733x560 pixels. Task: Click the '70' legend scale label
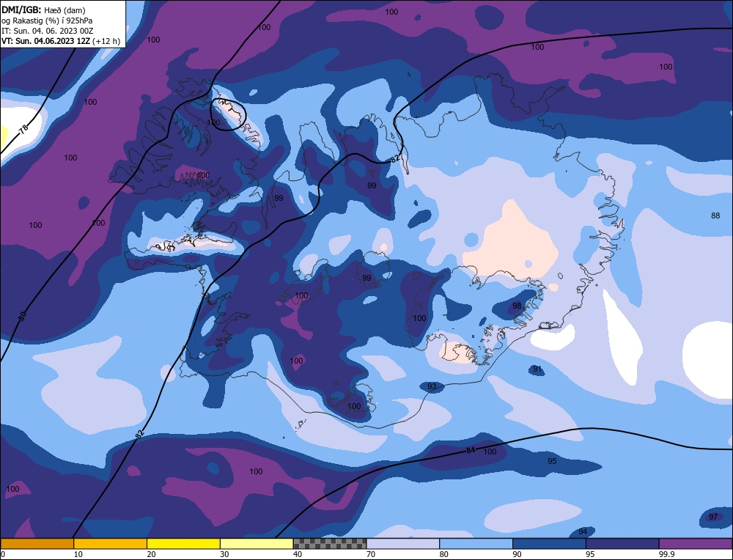[x=371, y=554]
